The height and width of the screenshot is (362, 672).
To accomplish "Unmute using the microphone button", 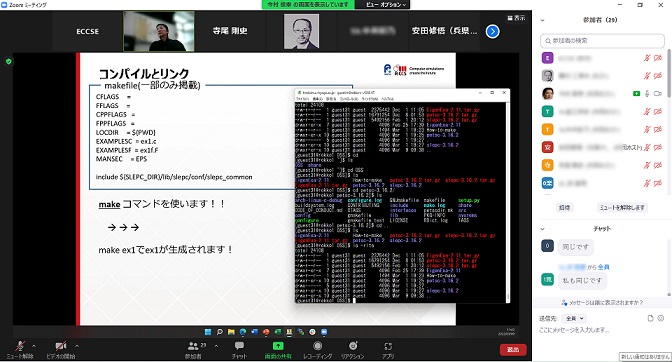I will click(x=20, y=346).
